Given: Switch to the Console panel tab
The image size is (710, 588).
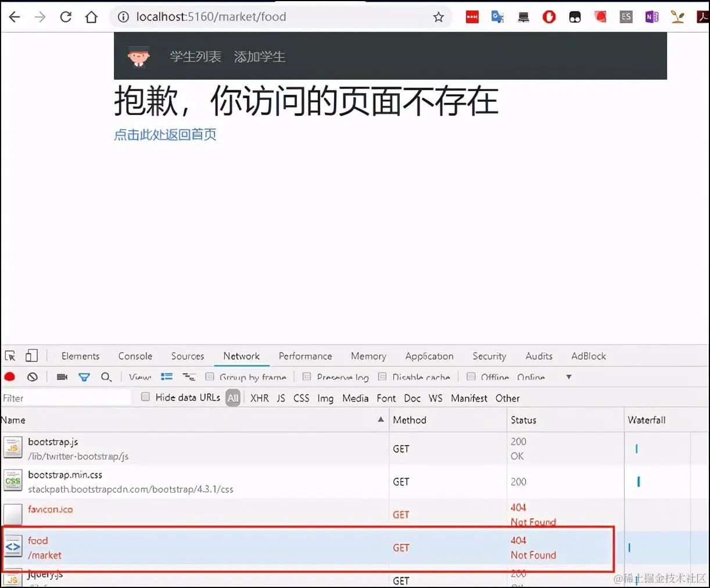Looking at the screenshot, I should pos(135,356).
